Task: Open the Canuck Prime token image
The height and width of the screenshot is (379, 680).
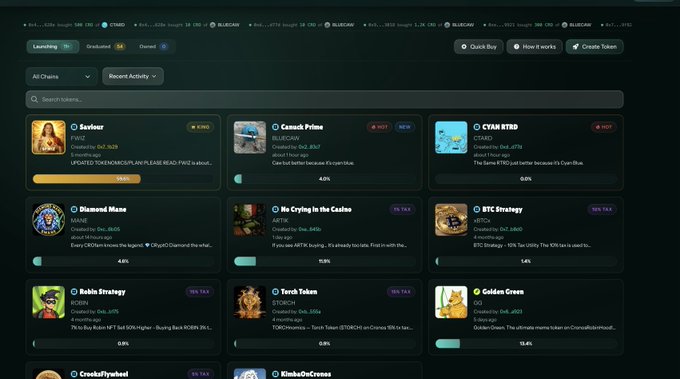Action: point(250,137)
